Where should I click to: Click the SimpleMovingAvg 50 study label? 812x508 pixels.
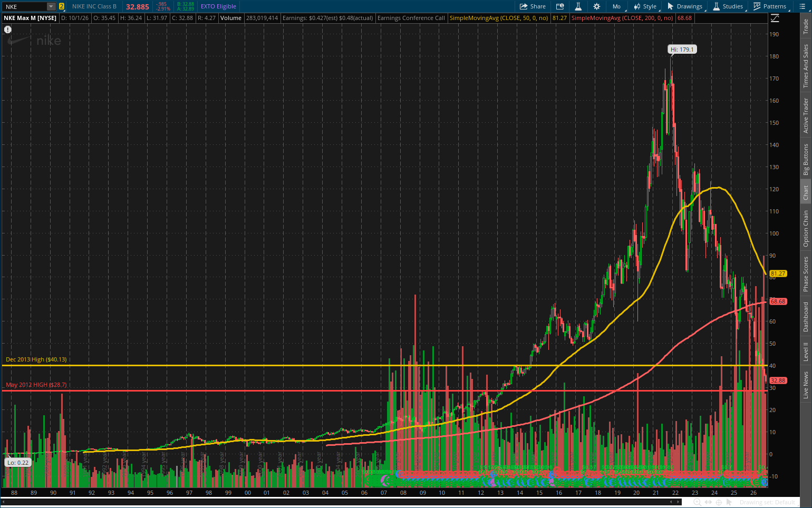click(499, 18)
